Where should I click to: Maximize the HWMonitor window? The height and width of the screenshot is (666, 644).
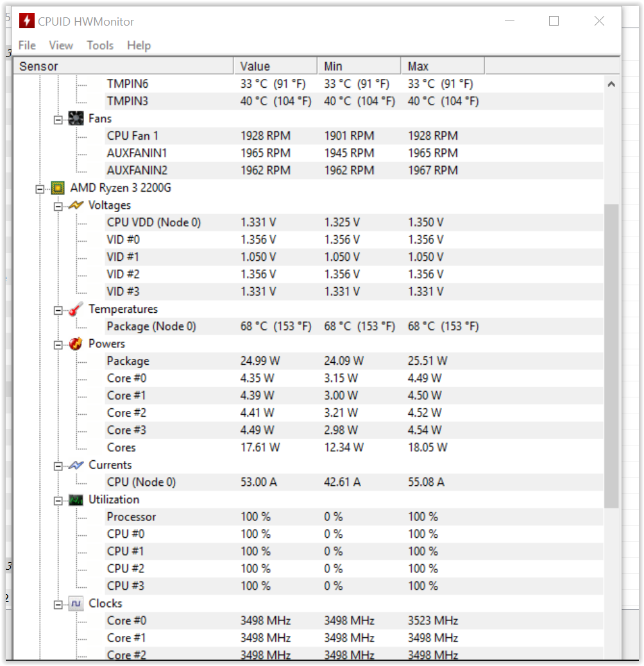pos(554,21)
